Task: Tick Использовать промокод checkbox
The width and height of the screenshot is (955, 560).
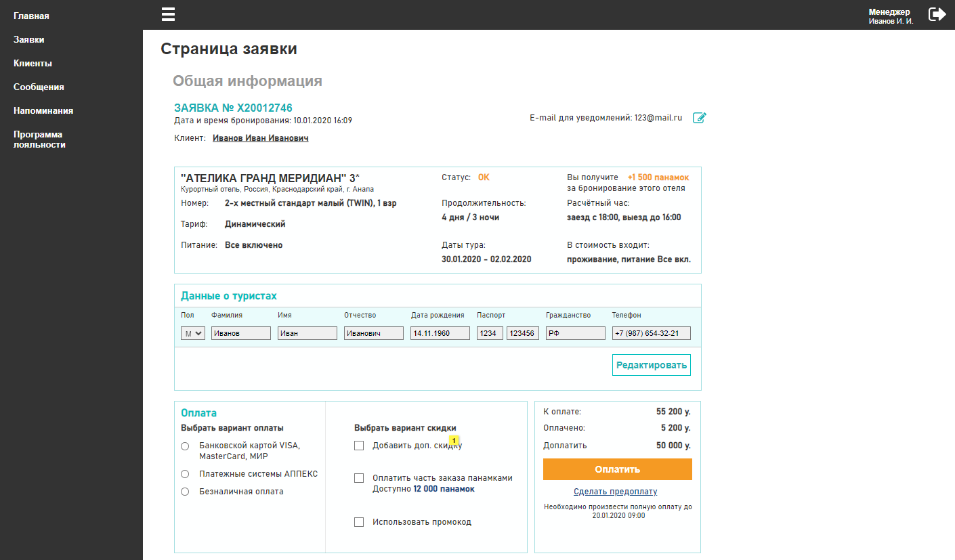Action: pyautogui.click(x=359, y=522)
